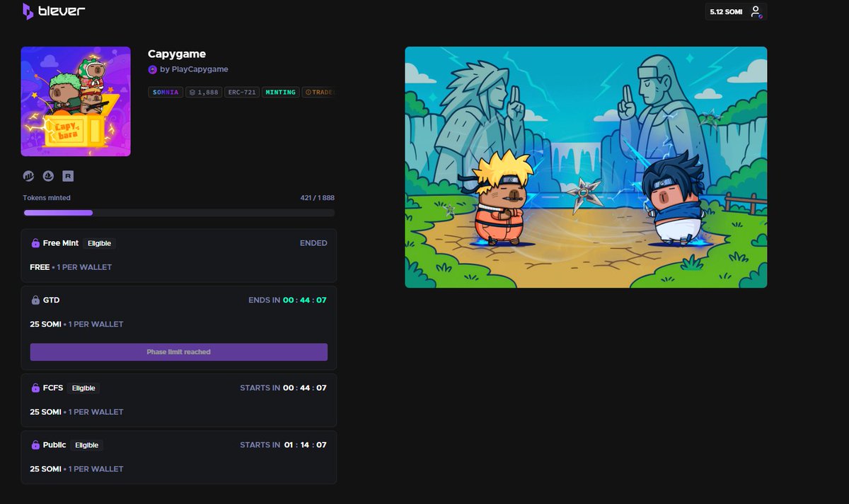Click the SOMNIA chain tag
Image resolution: width=849 pixels, height=504 pixels.
pyautogui.click(x=166, y=92)
